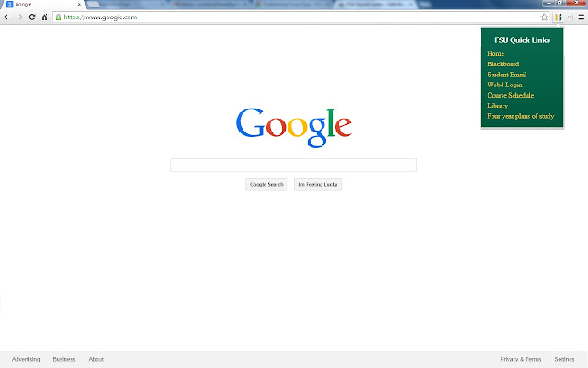Click the green SSL padlock icon
Image resolution: width=588 pixels, height=368 pixels.
point(58,17)
